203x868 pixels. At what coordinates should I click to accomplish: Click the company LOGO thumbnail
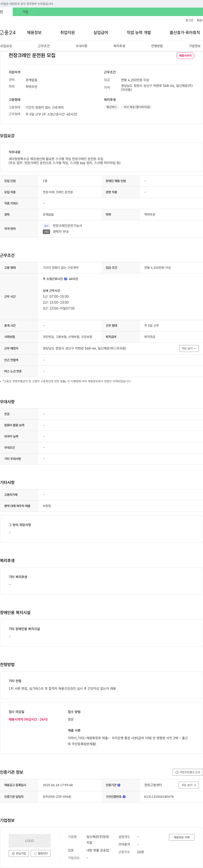[30, 841]
